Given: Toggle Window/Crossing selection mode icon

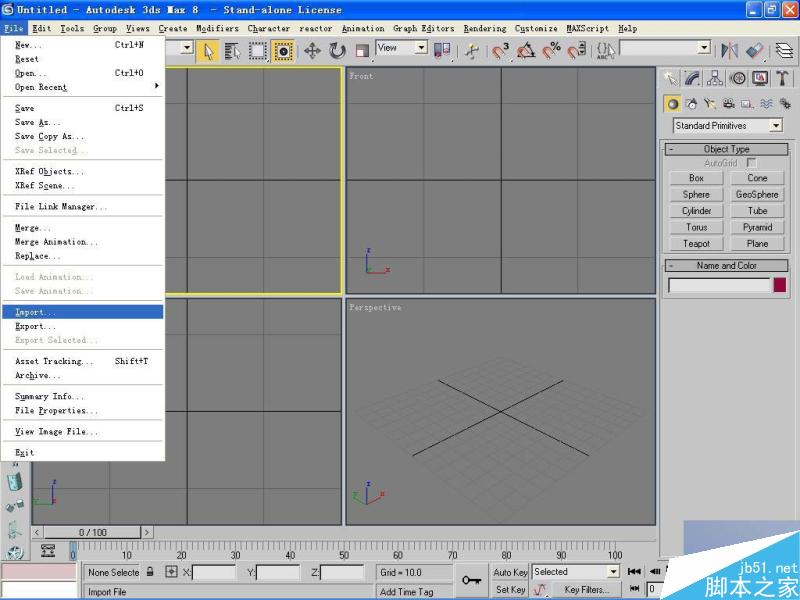Looking at the screenshot, I should click(x=283, y=51).
